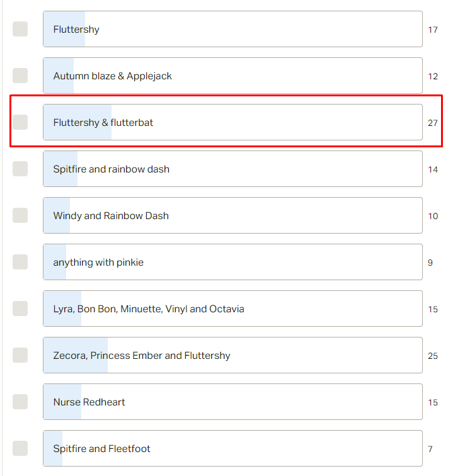Viewport: 453px width, 476px height.
Task: Tick checkbox for Lyra, Bon Bon, Minuette option
Action: [x=20, y=309]
